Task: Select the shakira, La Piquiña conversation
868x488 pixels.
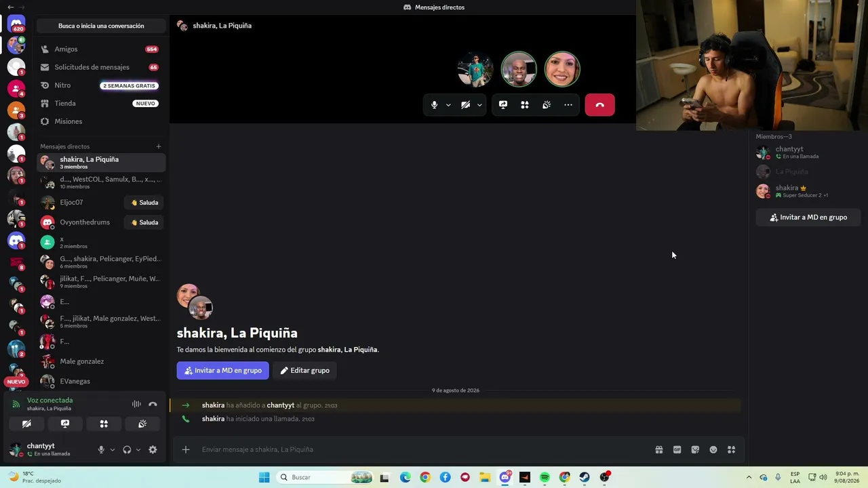Action: 101,163
